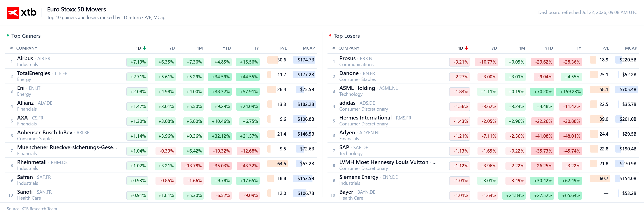Open Bayer company name
This screenshot has height=214, width=644.
point(346,192)
